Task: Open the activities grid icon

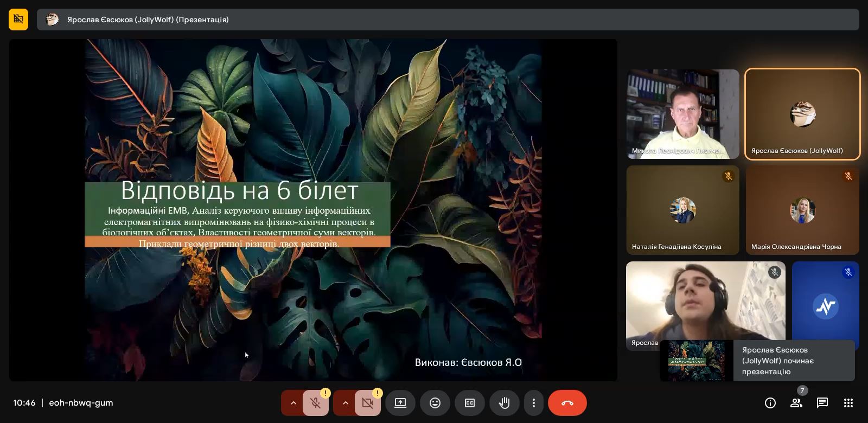Action: (848, 403)
